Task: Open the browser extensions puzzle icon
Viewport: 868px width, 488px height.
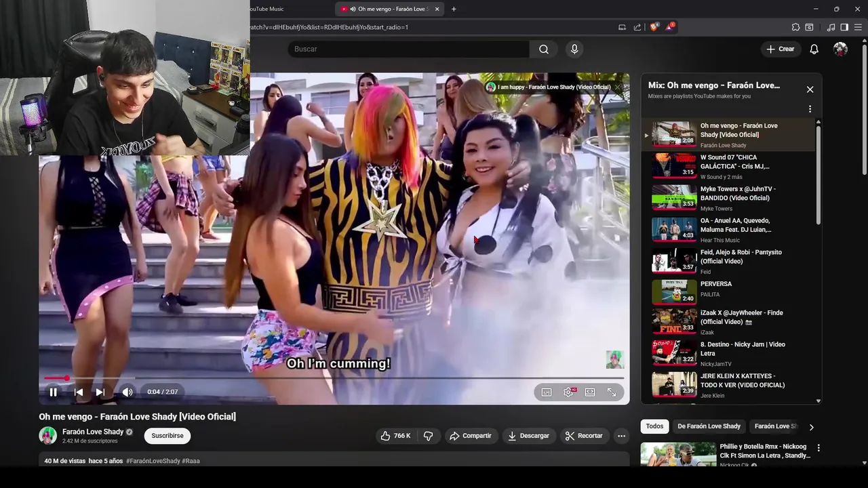Action: pyautogui.click(x=795, y=27)
